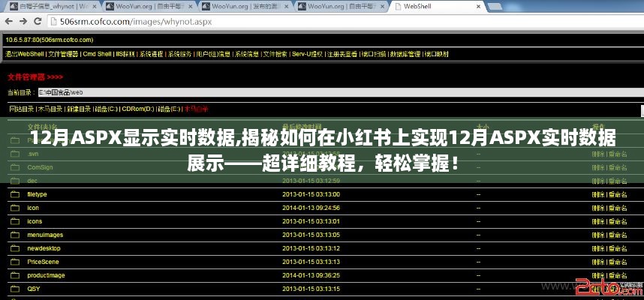Click 重命名 in the productimage row
Viewport: 644px width, 300px height.
[618, 275]
